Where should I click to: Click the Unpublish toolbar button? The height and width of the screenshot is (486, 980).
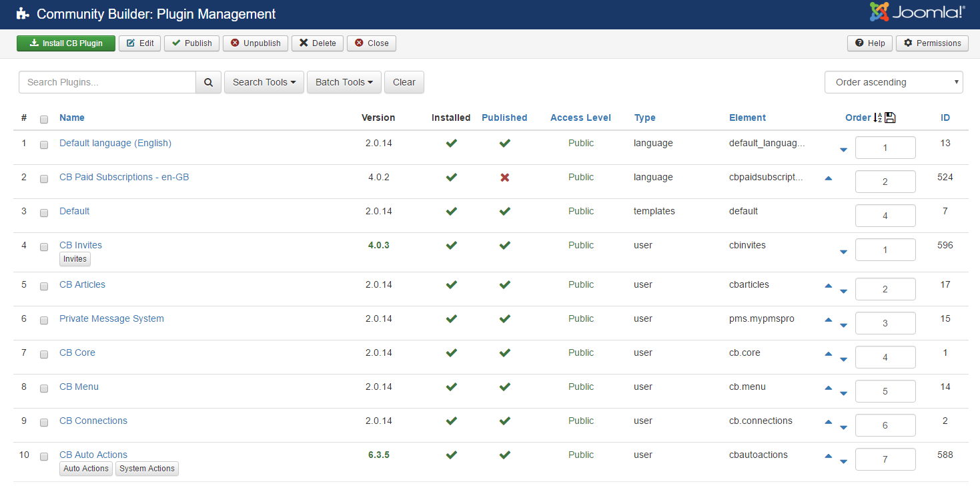[x=256, y=43]
